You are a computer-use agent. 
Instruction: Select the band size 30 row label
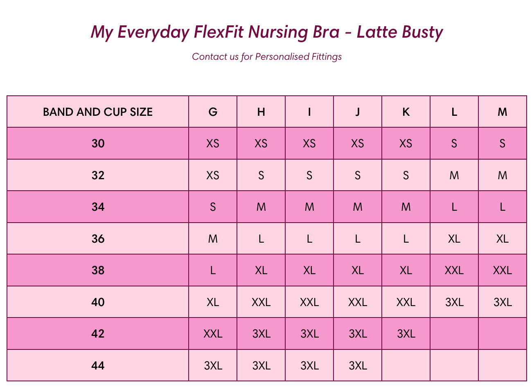[98, 144]
